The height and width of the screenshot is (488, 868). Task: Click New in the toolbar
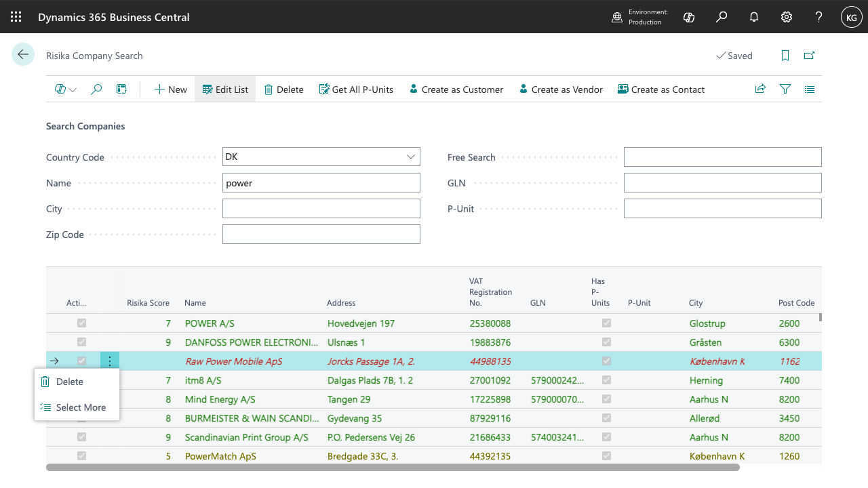[170, 89]
